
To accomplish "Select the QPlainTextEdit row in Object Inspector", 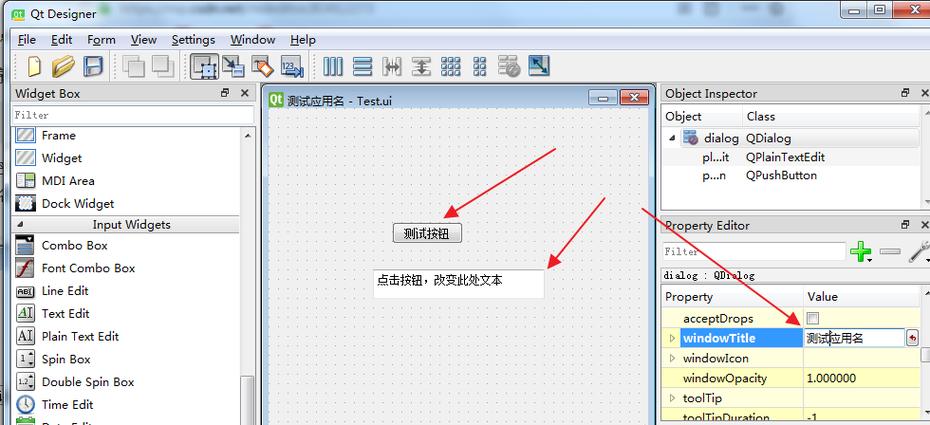I will [792, 157].
